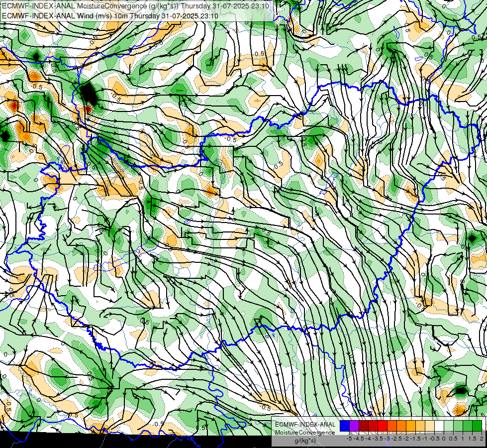Click the legend label MoistureConvergence
Image resolution: width=487 pixels, height=448 pixels.
click(x=305, y=433)
